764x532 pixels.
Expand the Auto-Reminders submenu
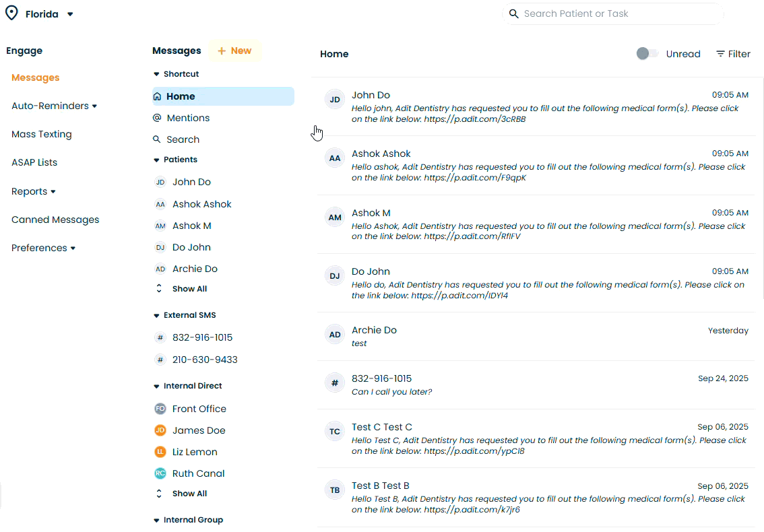coord(94,106)
